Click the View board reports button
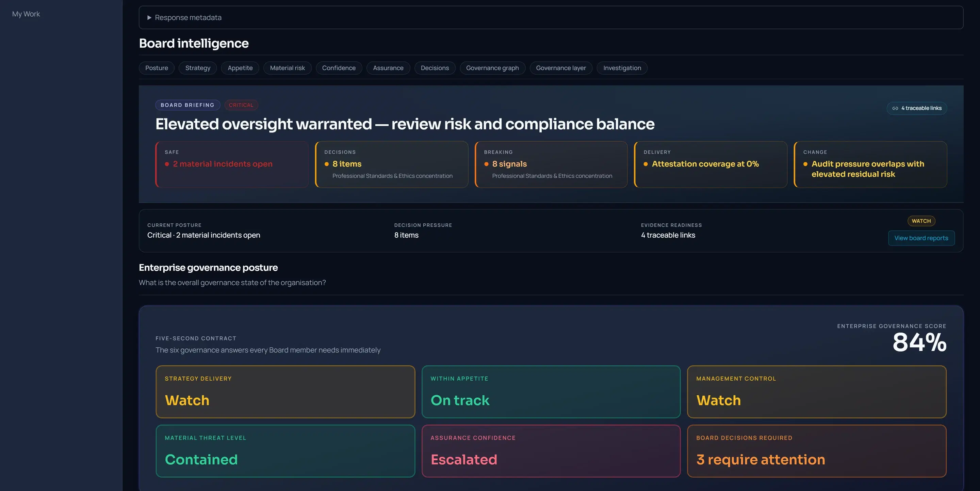Viewport: 980px width, 491px height. click(x=921, y=238)
